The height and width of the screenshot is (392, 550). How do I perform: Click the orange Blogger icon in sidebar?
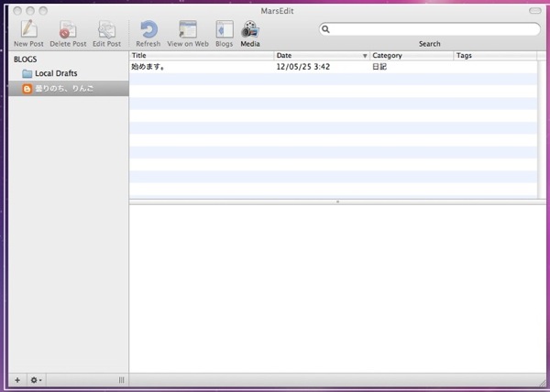point(27,89)
